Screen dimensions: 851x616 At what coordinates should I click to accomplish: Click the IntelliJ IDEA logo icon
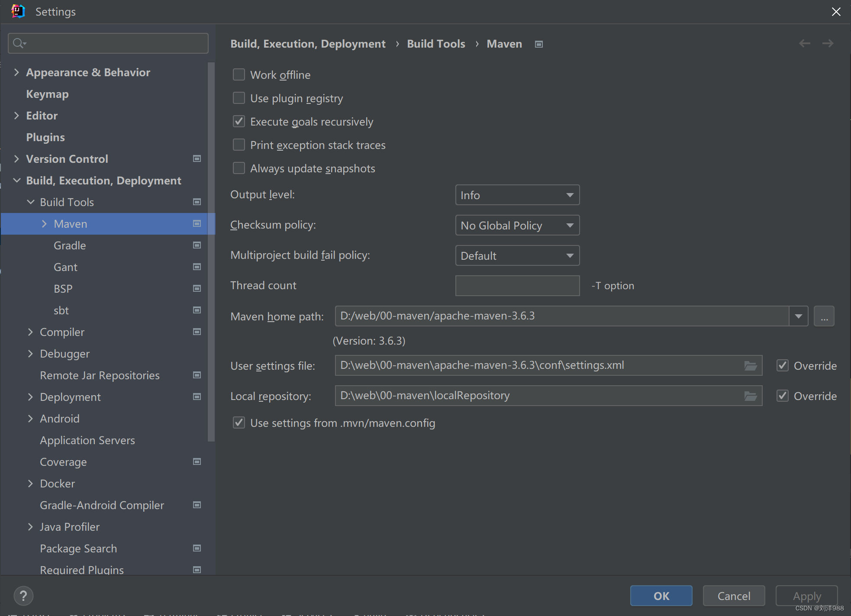[18, 11]
